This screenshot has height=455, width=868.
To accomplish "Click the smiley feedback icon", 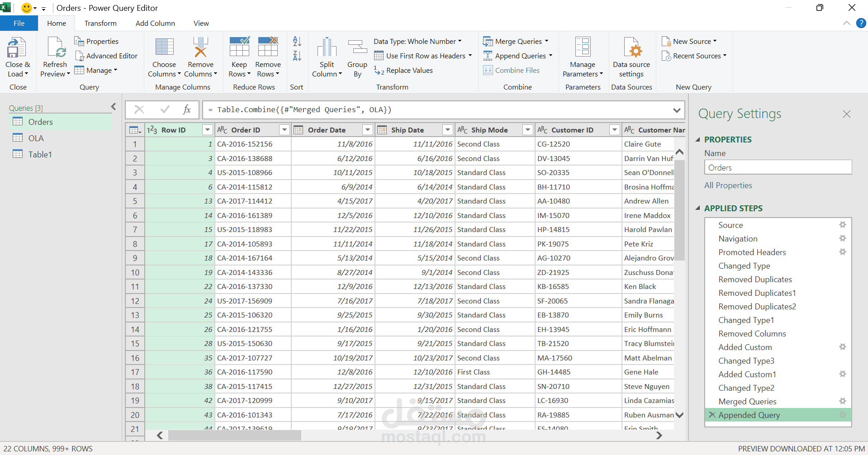I will pos(27,8).
